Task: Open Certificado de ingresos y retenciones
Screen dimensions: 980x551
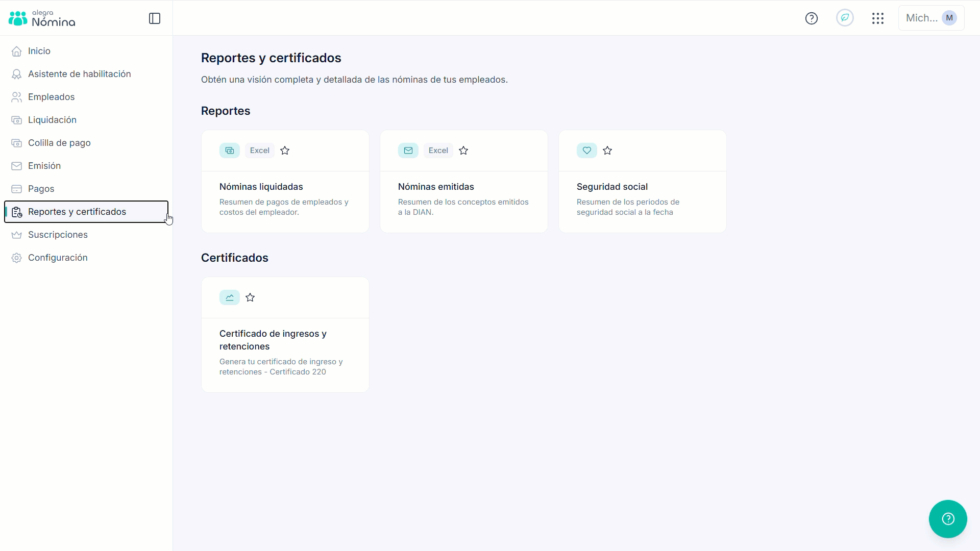Action: (x=285, y=335)
